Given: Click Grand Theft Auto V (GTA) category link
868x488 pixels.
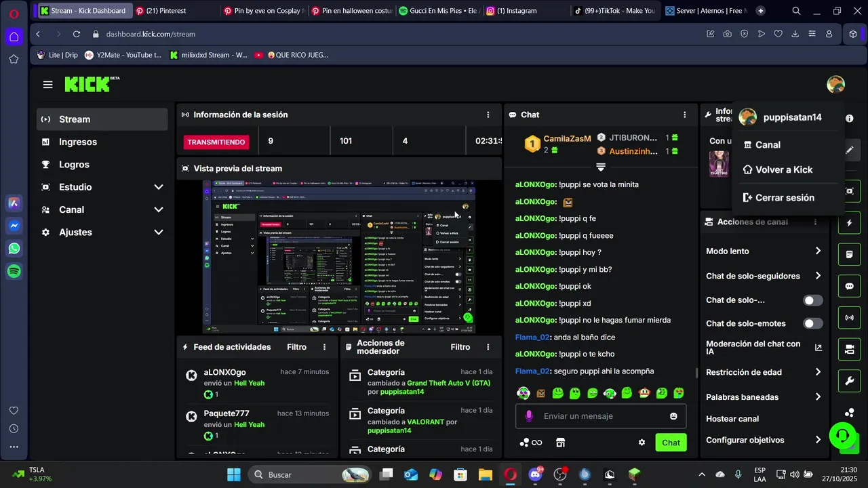Looking at the screenshot, I should click(448, 383).
